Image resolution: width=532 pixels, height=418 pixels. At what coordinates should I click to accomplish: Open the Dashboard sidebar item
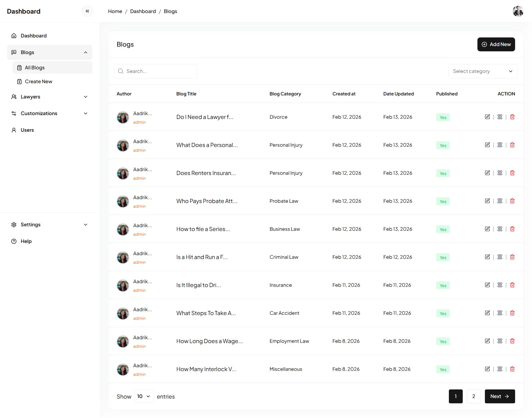coord(50,36)
